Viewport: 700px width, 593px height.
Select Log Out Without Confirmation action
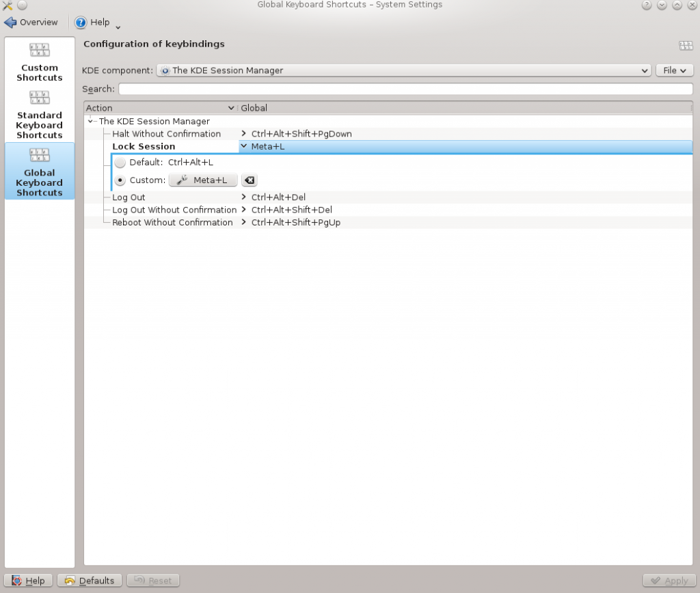tap(174, 210)
